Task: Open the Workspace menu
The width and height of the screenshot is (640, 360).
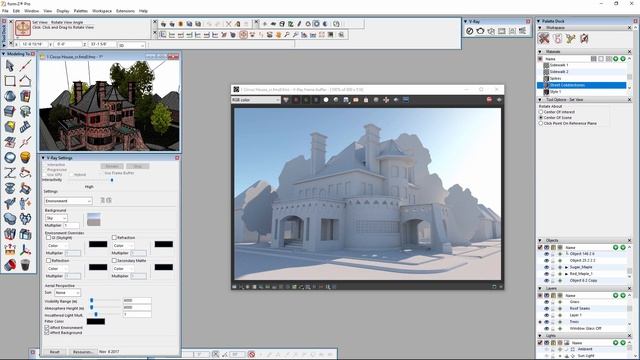Action: coord(102,11)
